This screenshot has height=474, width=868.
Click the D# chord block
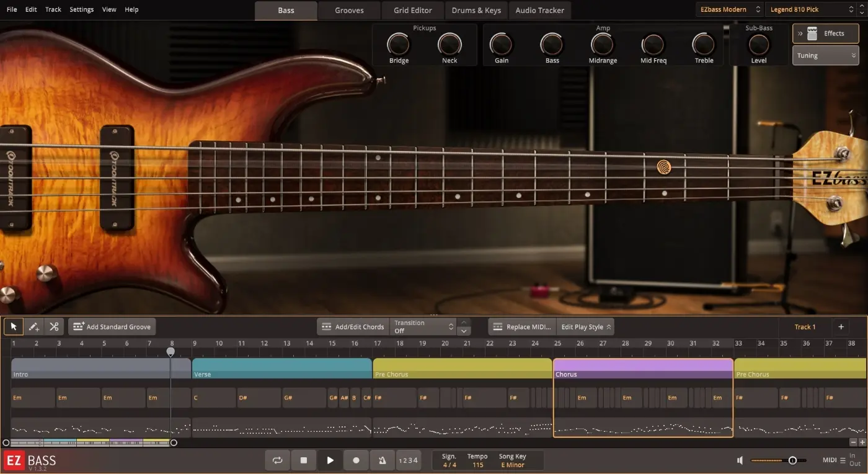coord(259,398)
